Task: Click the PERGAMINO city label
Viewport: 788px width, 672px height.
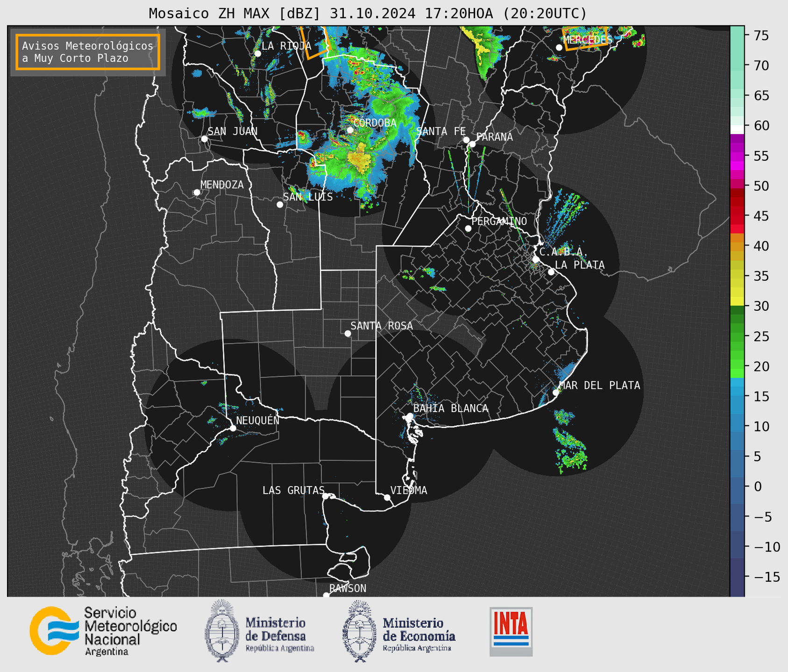Action: point(499,221)
